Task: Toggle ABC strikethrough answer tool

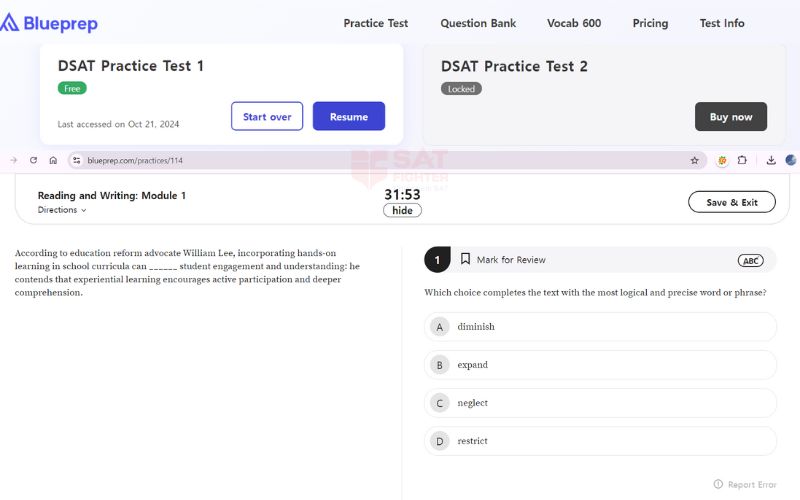Action: point(750,260)
